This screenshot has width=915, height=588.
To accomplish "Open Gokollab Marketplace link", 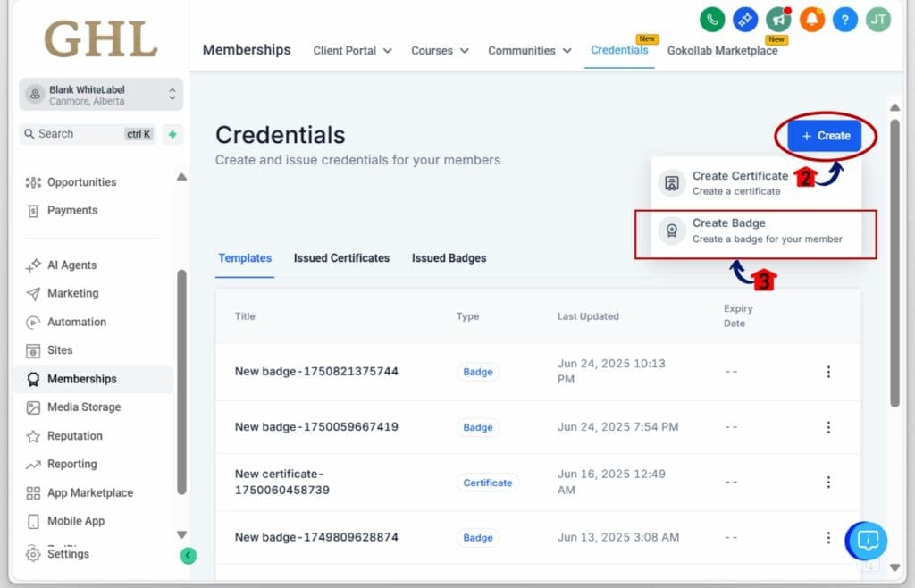I will point(722,51).
